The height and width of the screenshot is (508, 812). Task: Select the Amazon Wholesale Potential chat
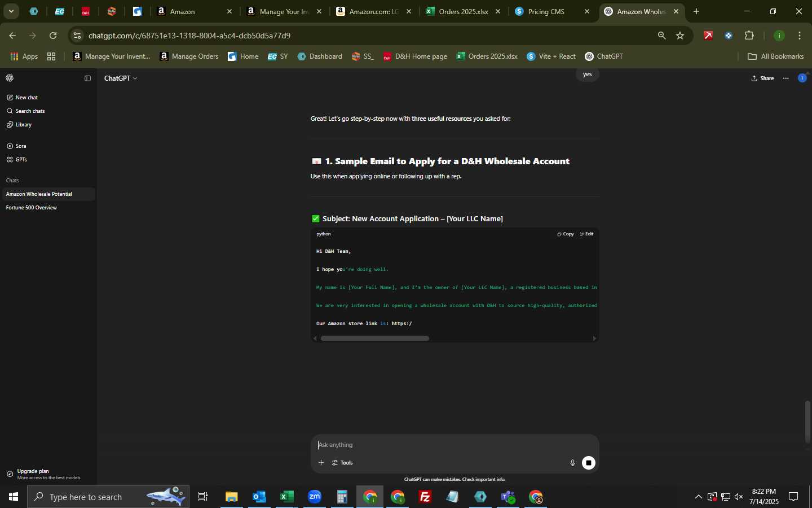tap(48, 194)
